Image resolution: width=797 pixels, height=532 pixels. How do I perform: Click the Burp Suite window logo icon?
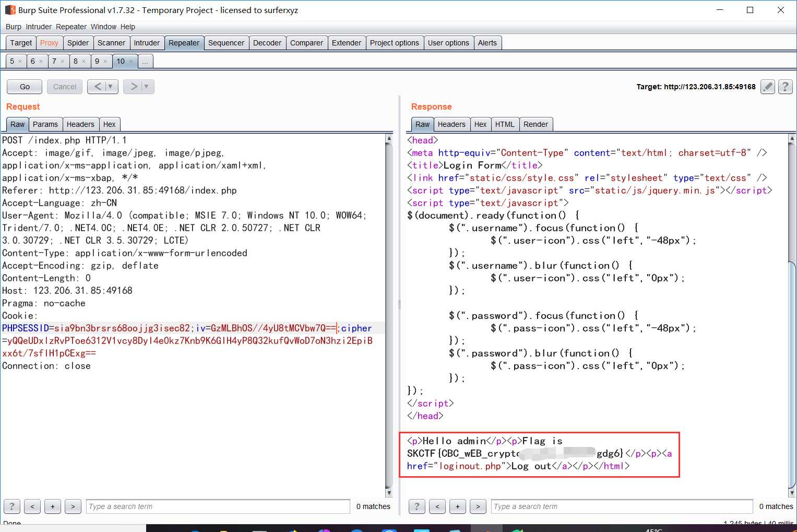(x=10, y=10)
